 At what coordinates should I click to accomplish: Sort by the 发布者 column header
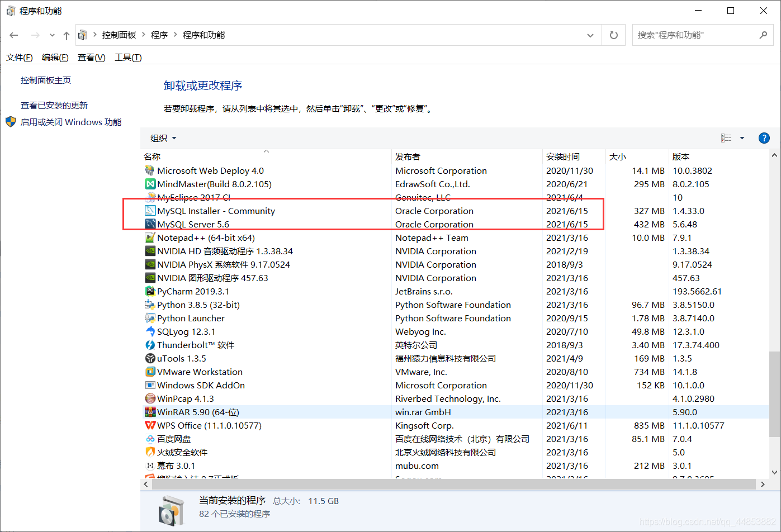[x=467, y=156]
